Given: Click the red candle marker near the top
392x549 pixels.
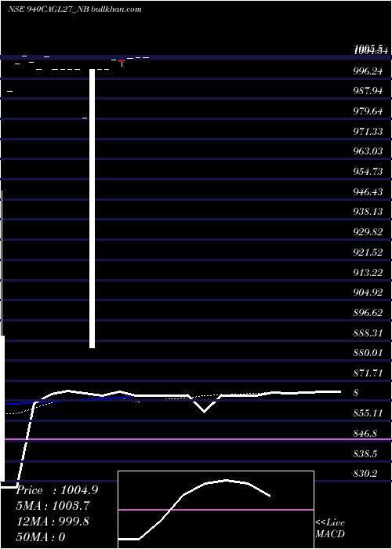Looking at the screenshot, I should tap(122, 61).
